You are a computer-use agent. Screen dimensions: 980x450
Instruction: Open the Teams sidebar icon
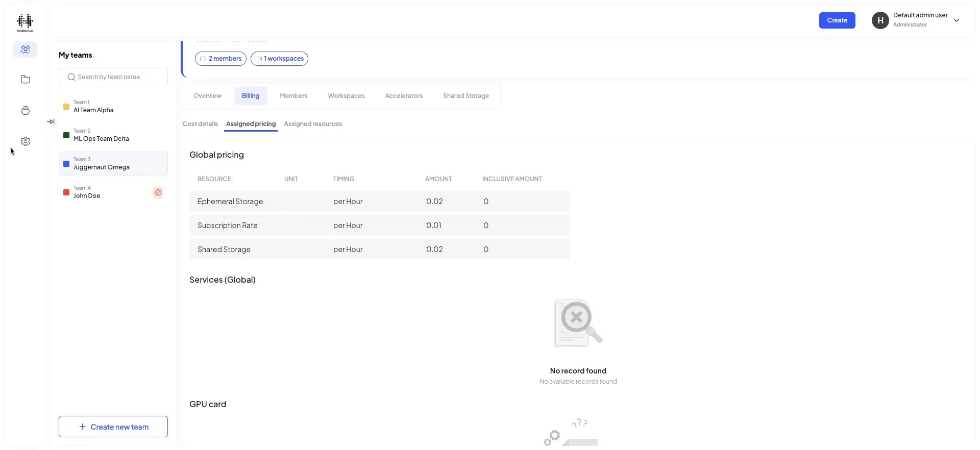coord(25,49)
